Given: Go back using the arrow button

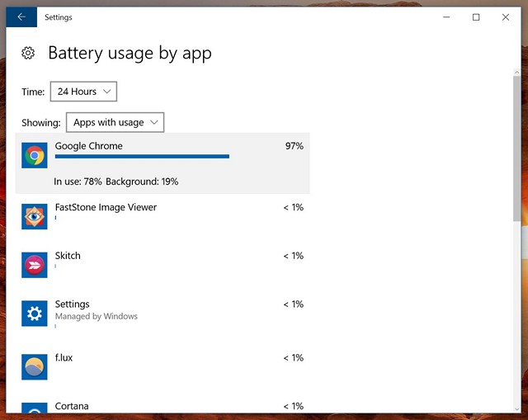Looking at the screenshot, I should click(21, 17).
